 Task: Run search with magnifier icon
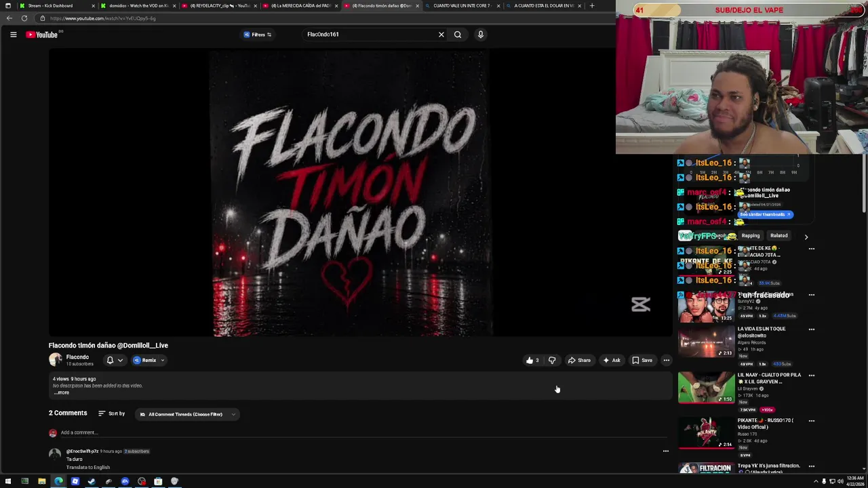458,35
